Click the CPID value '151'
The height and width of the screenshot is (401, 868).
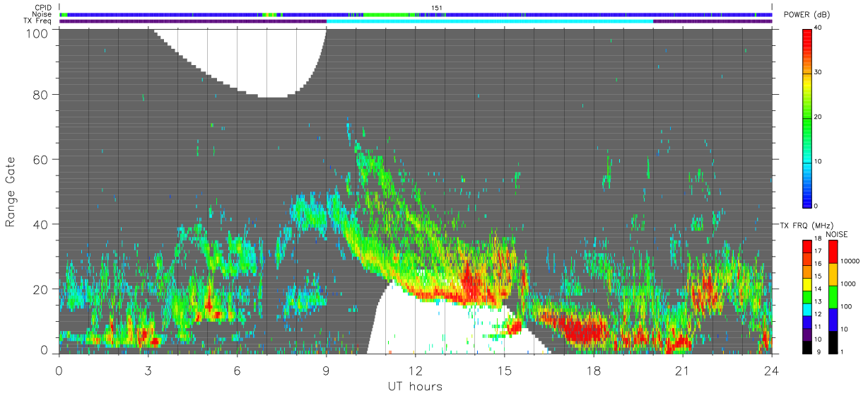pos(437,8)
